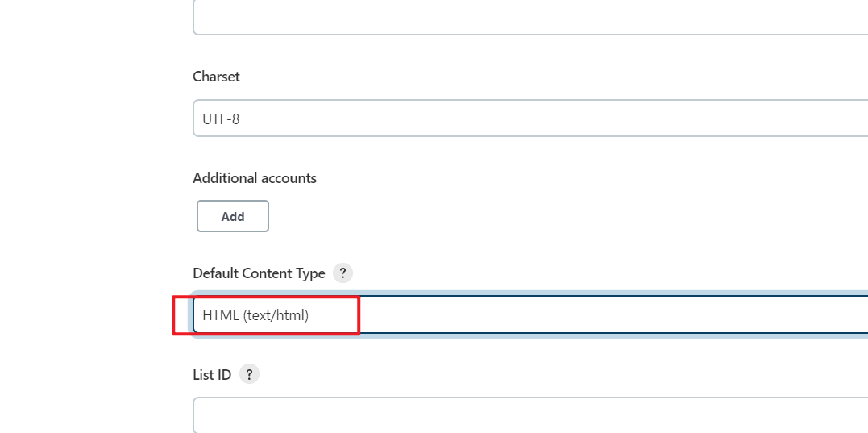Click the question mark after Default Content Type

pyautogui.click(x=343, y=273)
